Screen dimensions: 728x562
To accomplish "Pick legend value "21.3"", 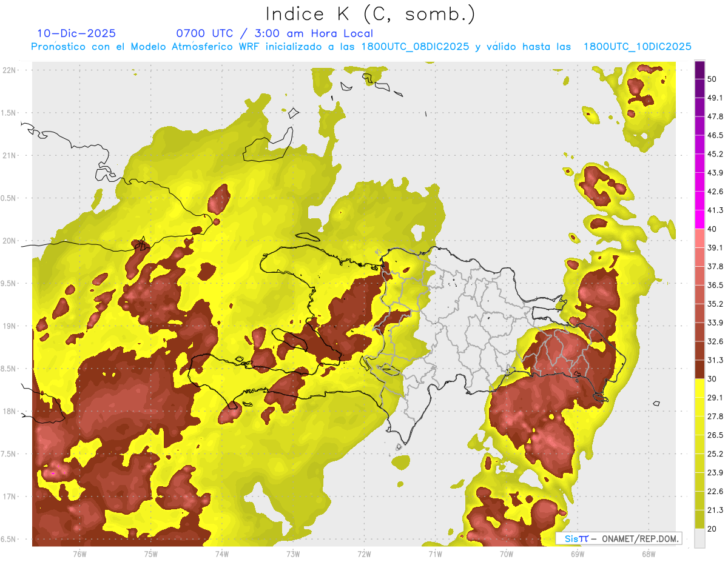I will click(715, 510).
